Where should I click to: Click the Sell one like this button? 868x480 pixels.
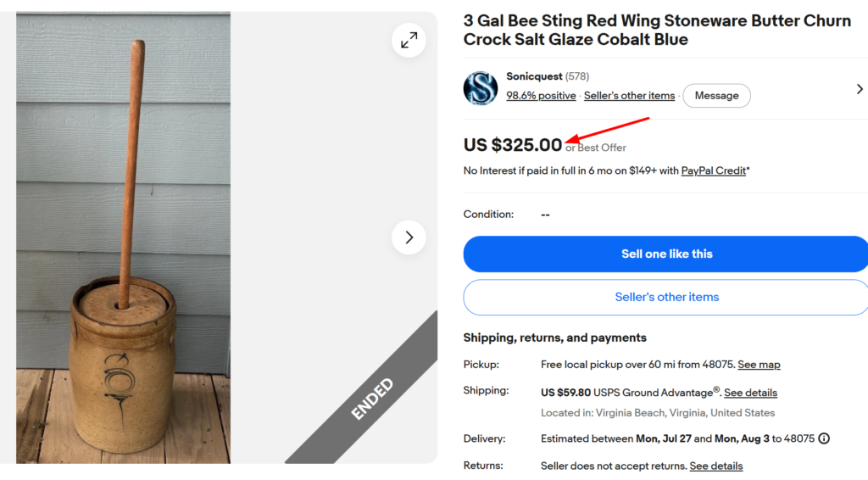666,254
